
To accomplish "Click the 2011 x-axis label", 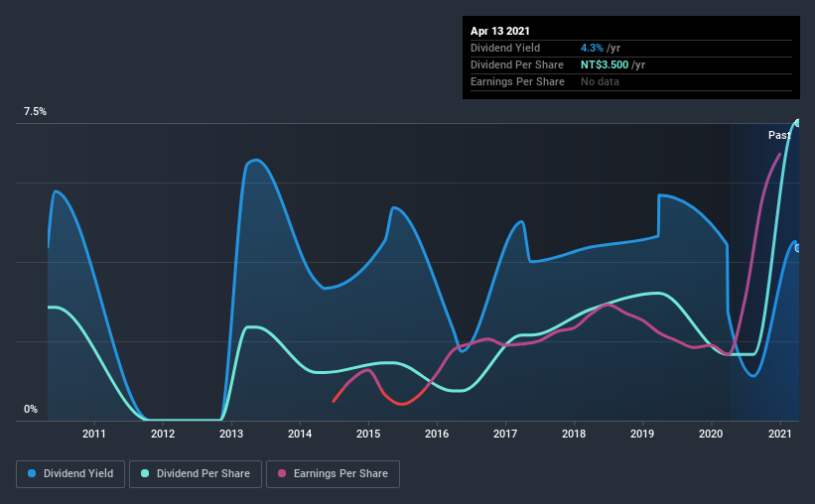I will pos(94,434).
